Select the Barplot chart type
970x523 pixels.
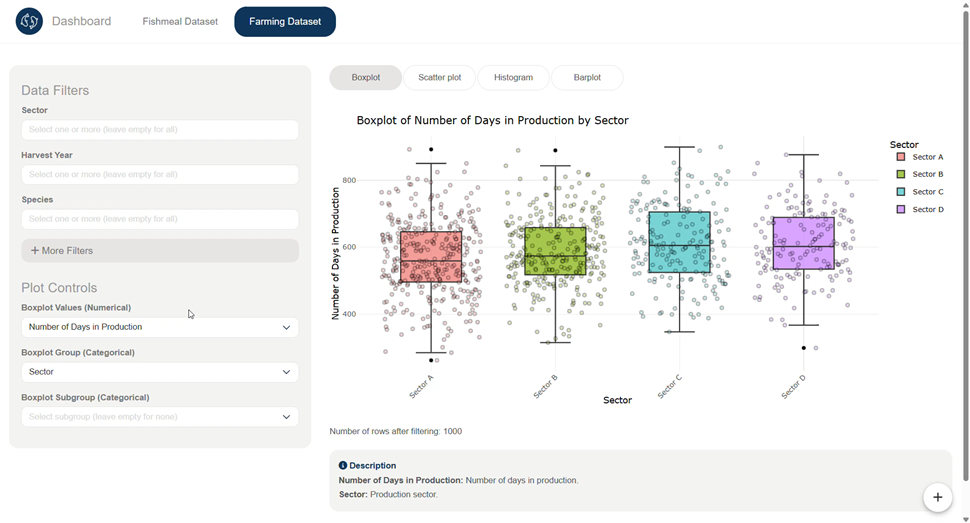pyautogui.click(x=587, y=77)
